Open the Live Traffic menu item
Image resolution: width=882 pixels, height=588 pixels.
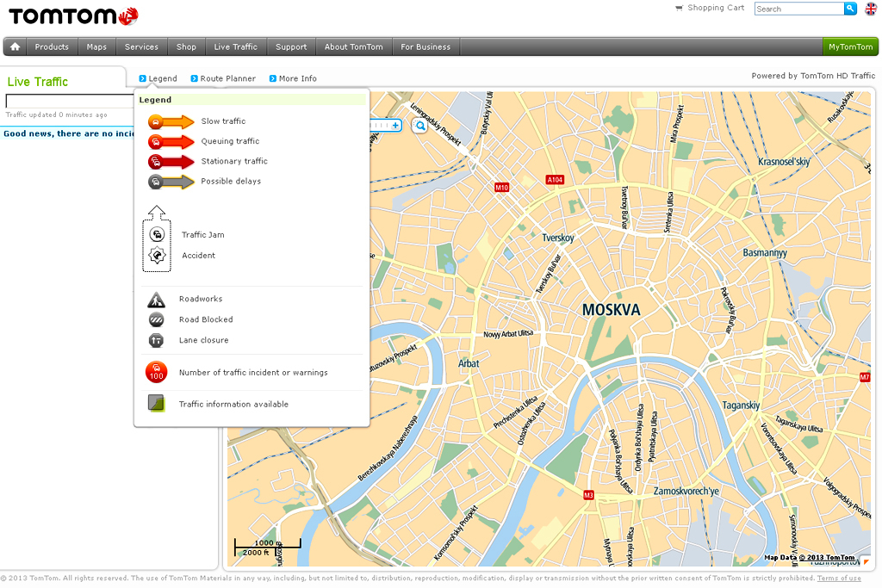[x=235, y=46]
